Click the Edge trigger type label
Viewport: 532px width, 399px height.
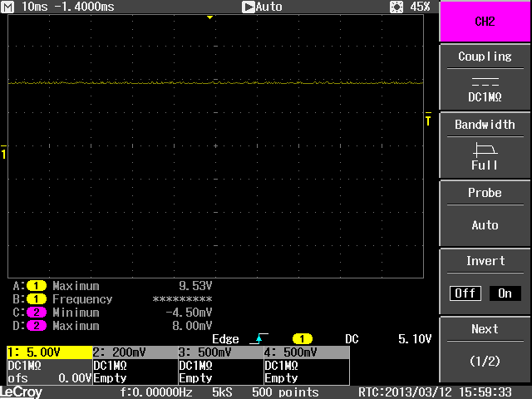(x=225, y=339)
